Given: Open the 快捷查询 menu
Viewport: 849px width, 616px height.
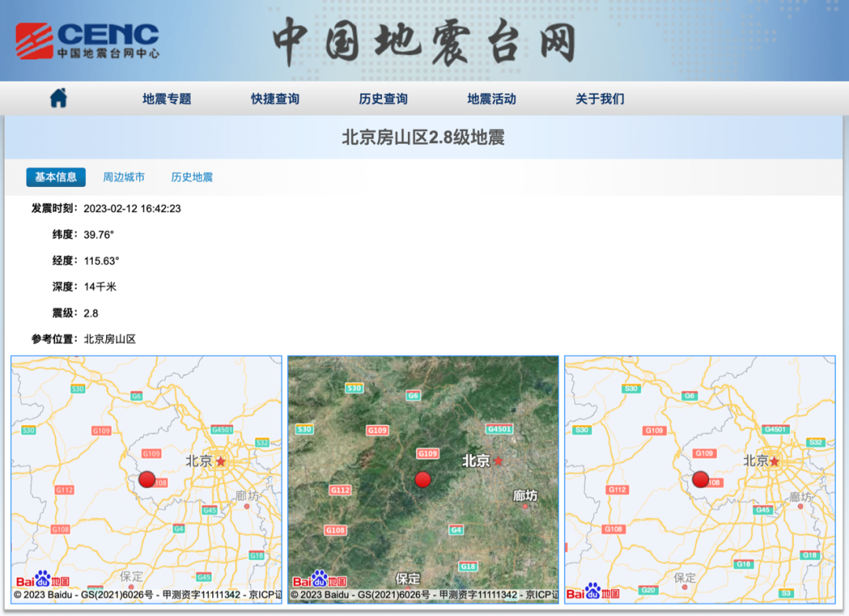Looking at the screenshot, I should [275, 98].
